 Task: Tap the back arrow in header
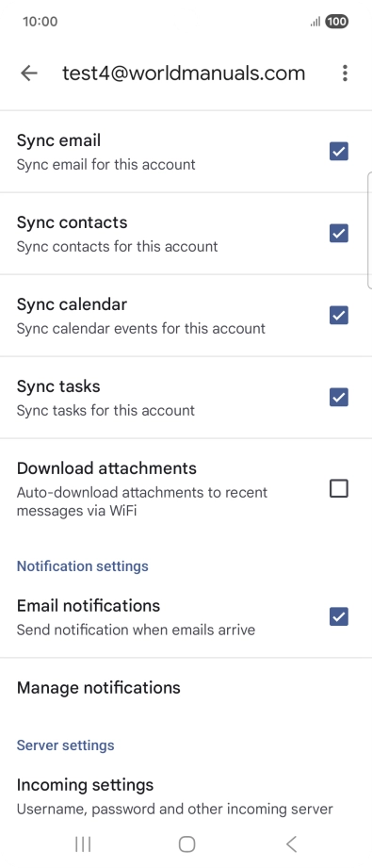click(29, 74)
